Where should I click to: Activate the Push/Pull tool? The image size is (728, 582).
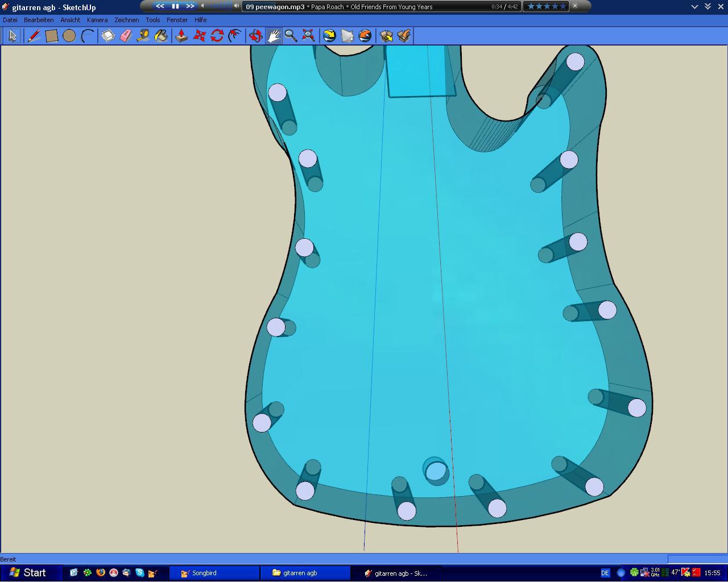coord(181,36)
